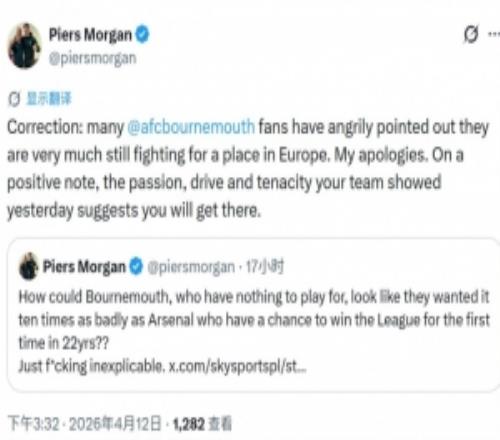Image resolution: width=500 pixels, height=440 pixels.
Task: Click the main Correction tweet text body
Action: click(x=248, y=169)
